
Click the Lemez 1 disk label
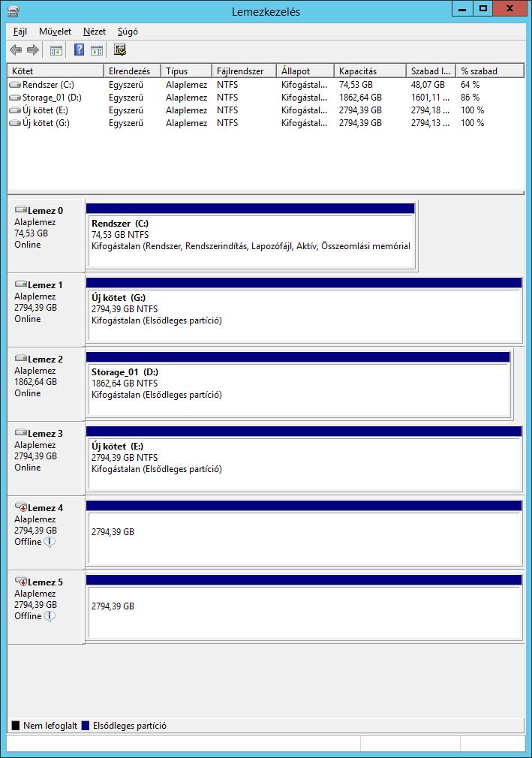point(46,285)
